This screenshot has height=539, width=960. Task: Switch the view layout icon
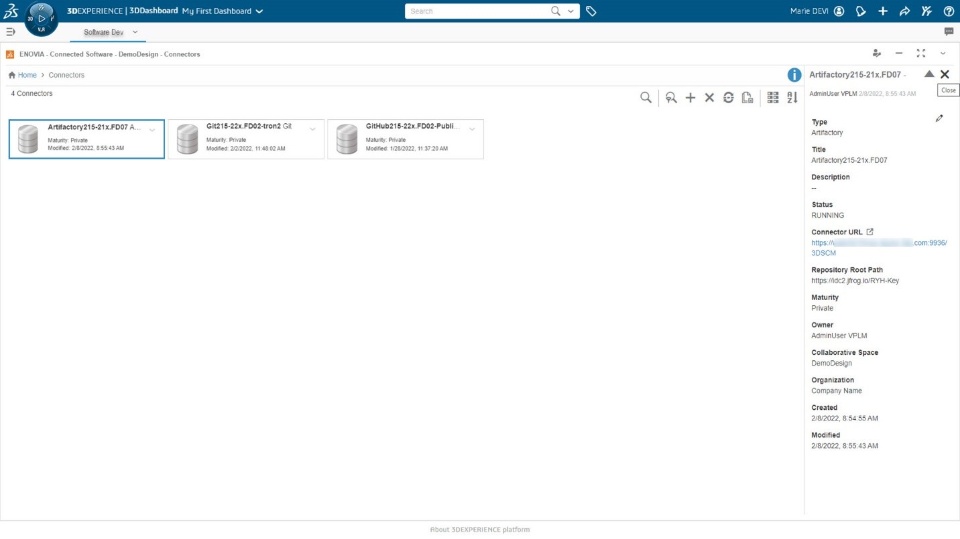[773, 97]
